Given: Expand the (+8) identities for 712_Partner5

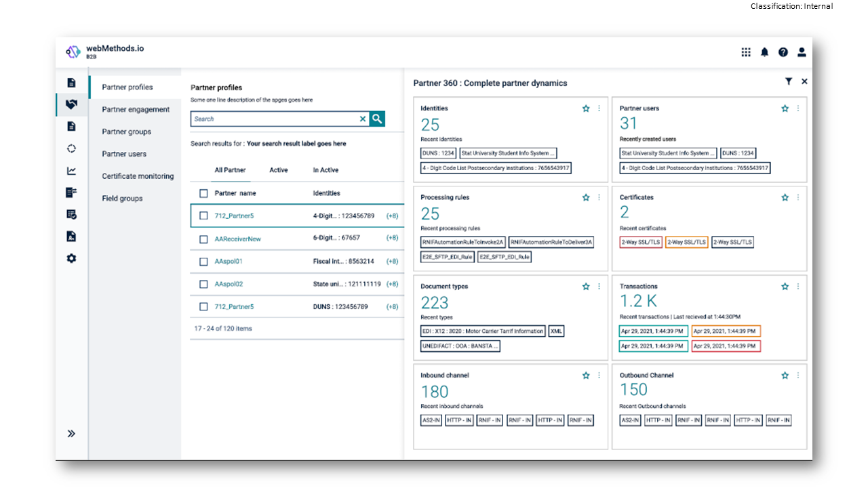Looking at the screenshot, I should (x=391, y=216).
